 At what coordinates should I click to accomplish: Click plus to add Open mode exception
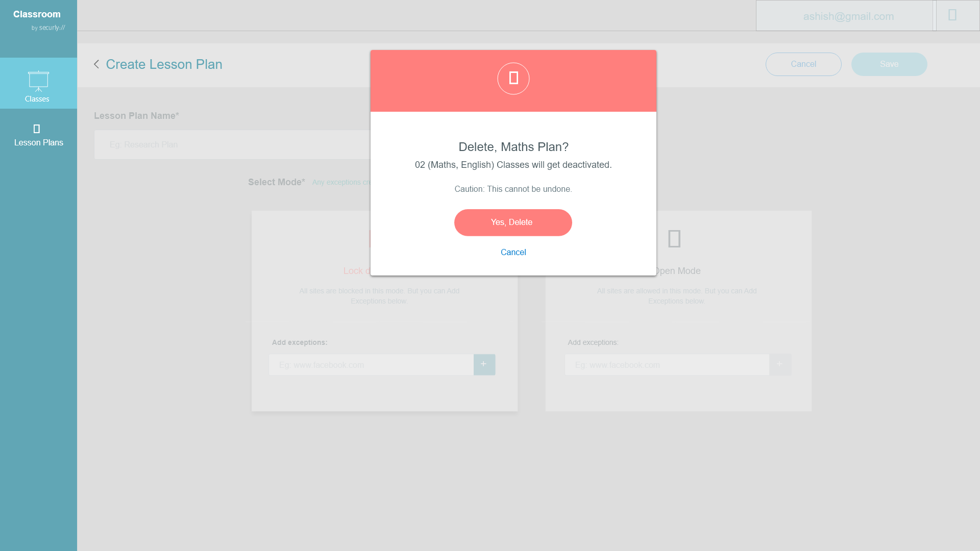[x=779, y=364]
